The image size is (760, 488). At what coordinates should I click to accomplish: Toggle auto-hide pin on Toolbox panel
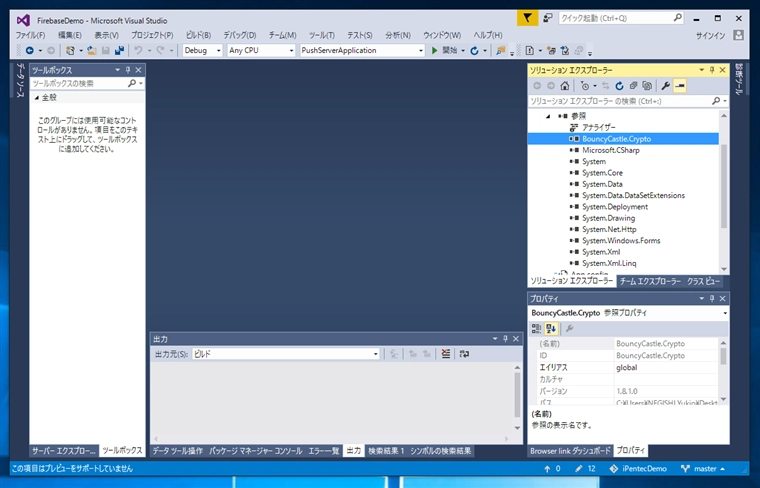[x=128, y=70]
